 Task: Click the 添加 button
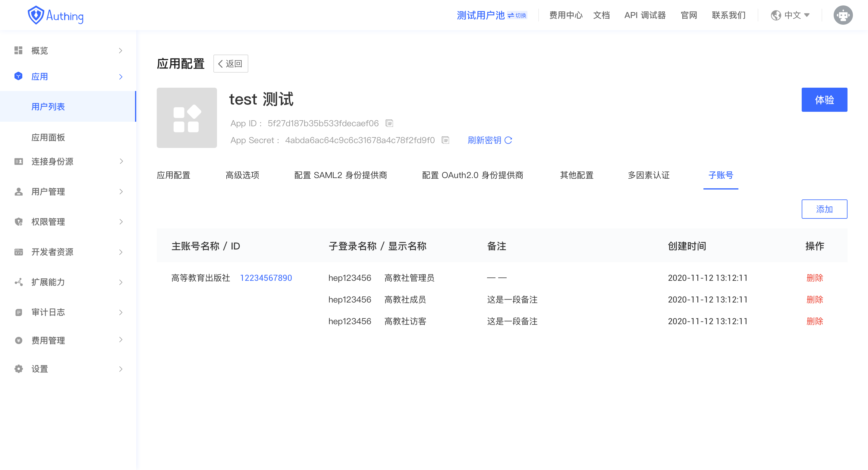(x=824, y=209)
